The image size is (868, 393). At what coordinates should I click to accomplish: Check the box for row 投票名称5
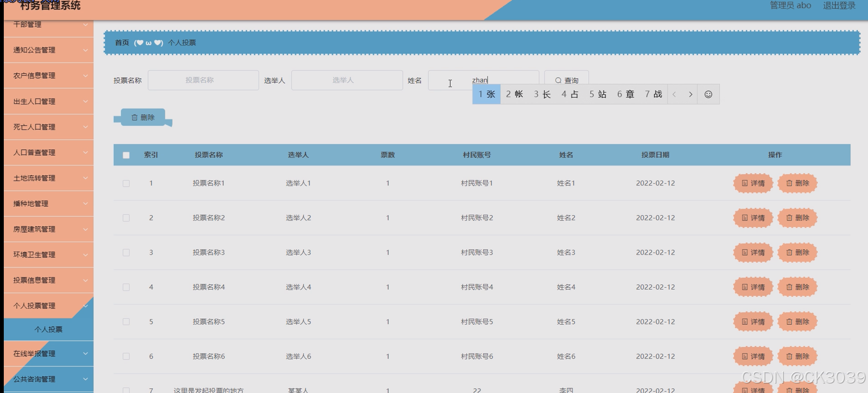[x=126, y=322]
